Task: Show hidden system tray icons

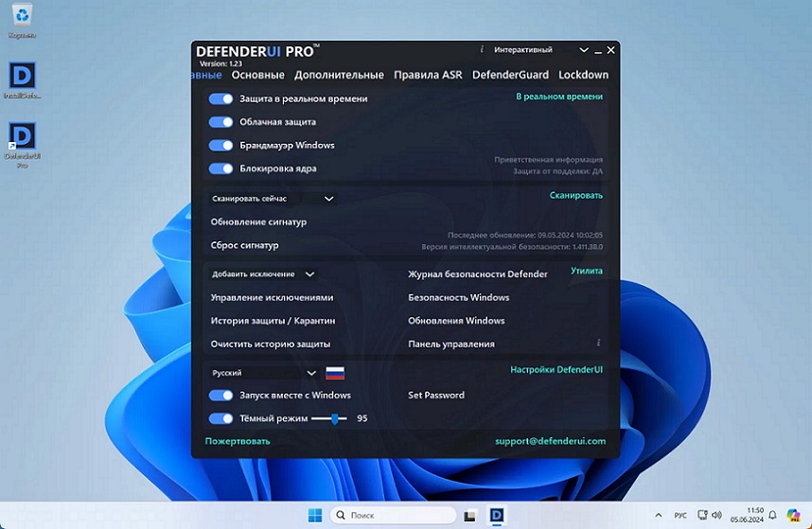Action: click(x=658, y=515)
